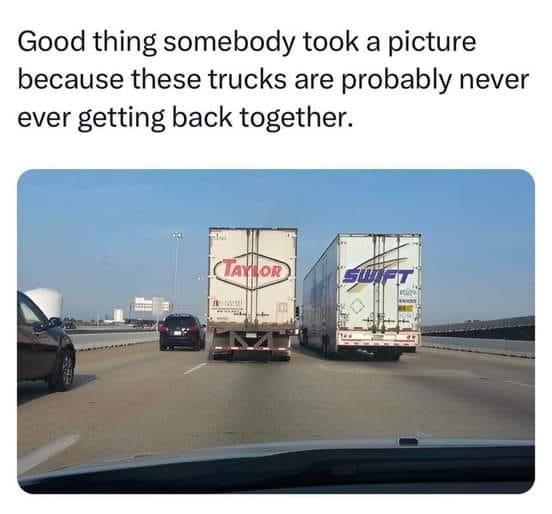Click the white lane marking on the road
This screenshot has width=552, height=514.
click(196, 368)
